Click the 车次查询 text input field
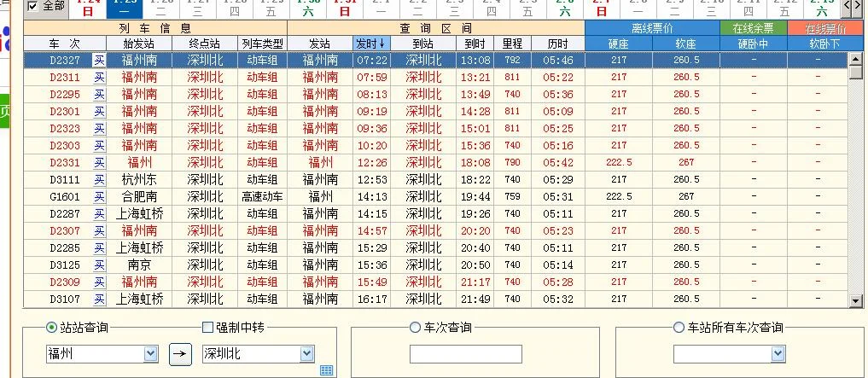Image resolution: width=868 pixels, height=378 pixels. click(465, 354)
